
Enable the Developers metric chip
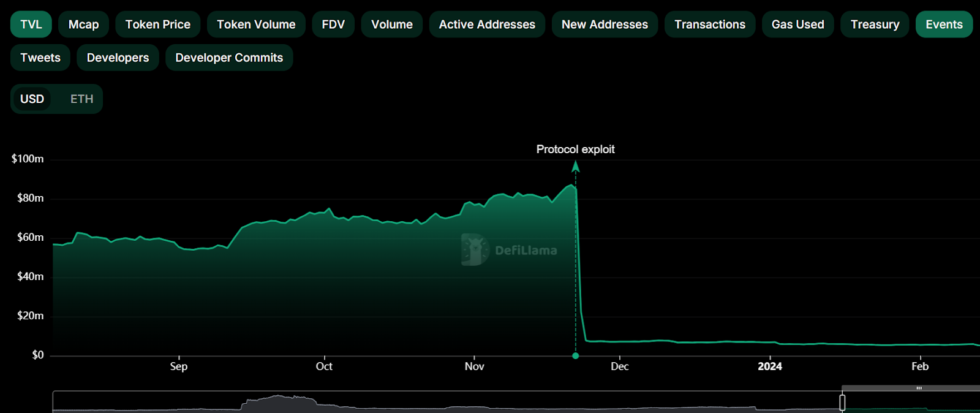[118, 58]
